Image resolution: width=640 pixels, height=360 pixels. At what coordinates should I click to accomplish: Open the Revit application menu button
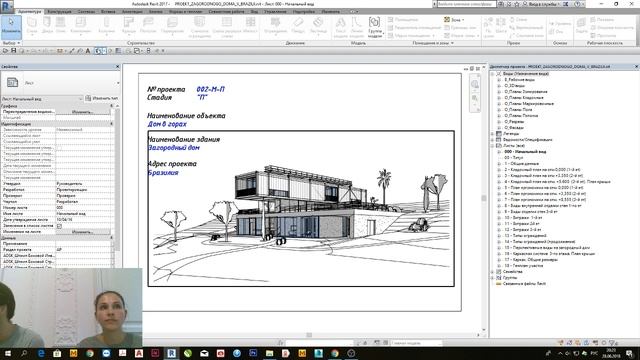coord(7,6)
